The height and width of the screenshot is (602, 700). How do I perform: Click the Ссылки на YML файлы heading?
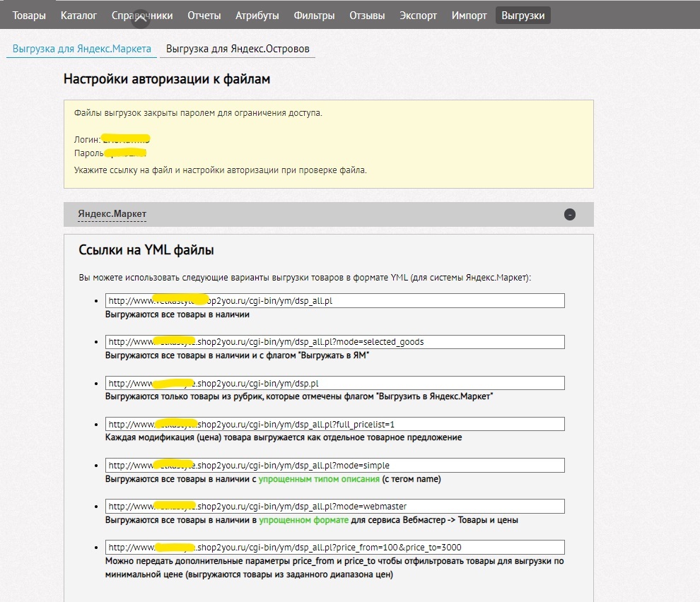(146, 250)
